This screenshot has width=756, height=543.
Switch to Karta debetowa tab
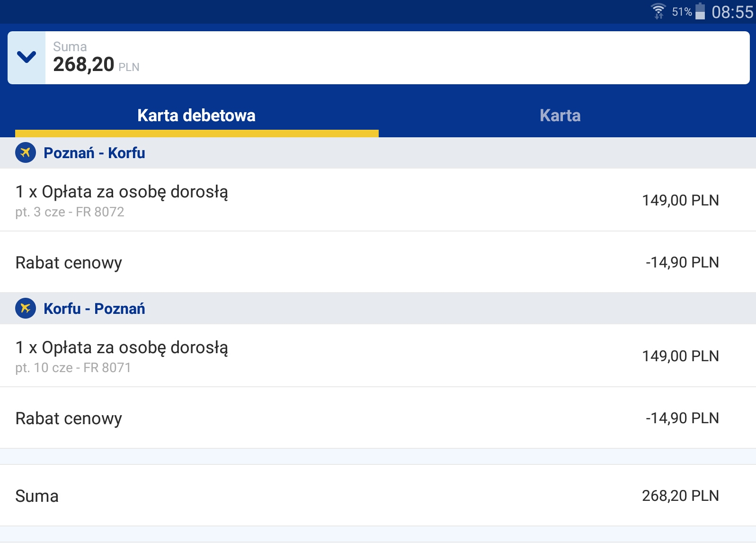(196, 116)
